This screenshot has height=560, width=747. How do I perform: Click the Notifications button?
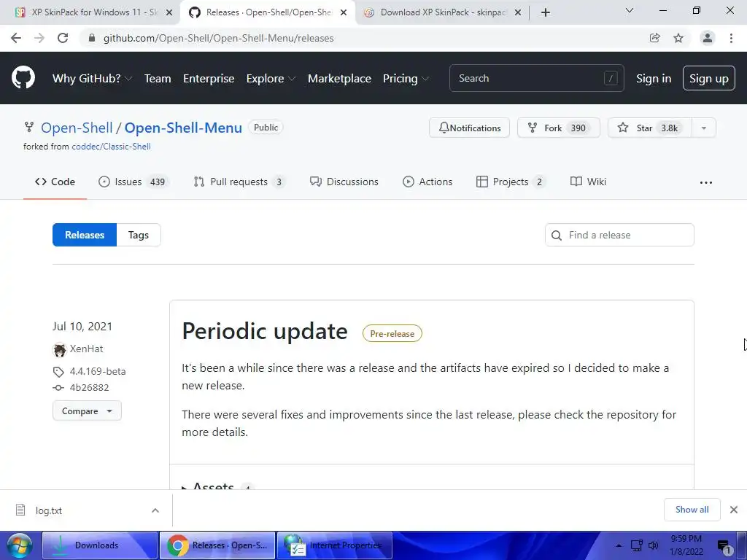coord(469,128)
